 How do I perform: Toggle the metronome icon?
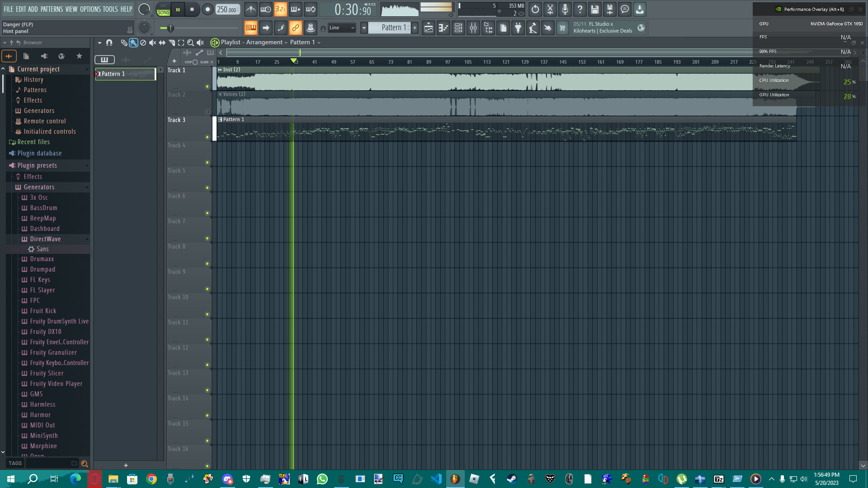(251, 9)
